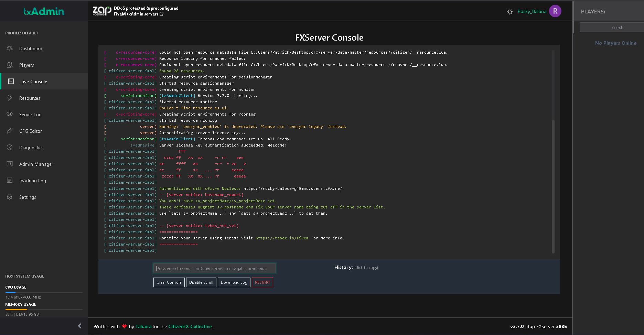This screenshot has height=335, width=644.
Task: Click the Download Log button
Action: pos(234,282)
